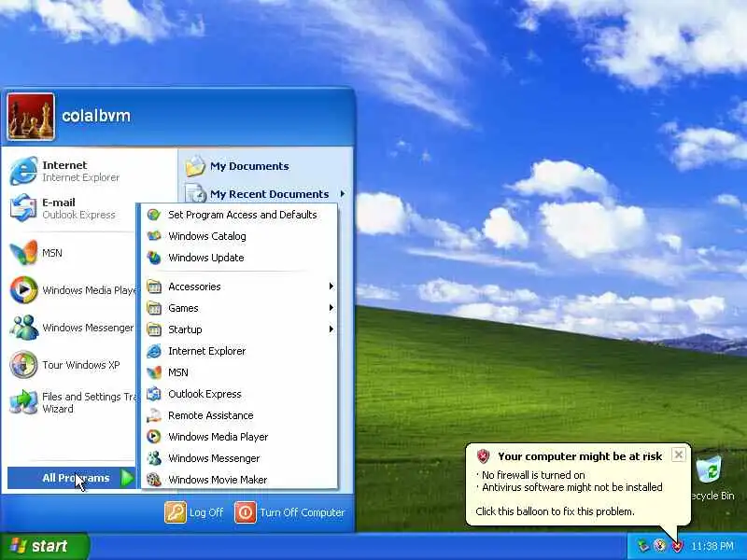Select Remote Assistance menu item
This screenshot has height=560, width=747.
point(239,415)
